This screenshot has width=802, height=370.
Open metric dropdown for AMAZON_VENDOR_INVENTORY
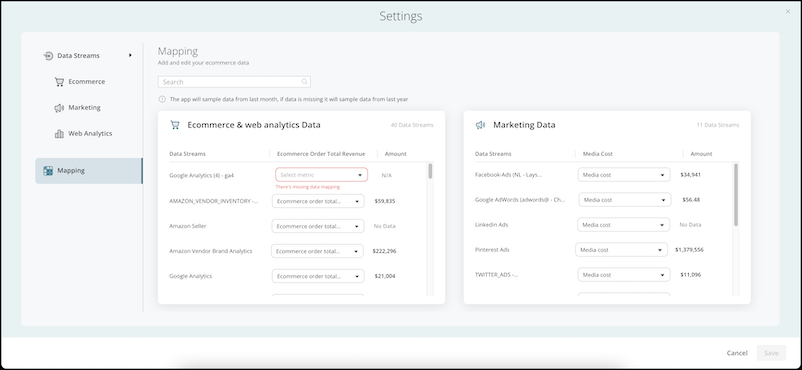(318, 201)
